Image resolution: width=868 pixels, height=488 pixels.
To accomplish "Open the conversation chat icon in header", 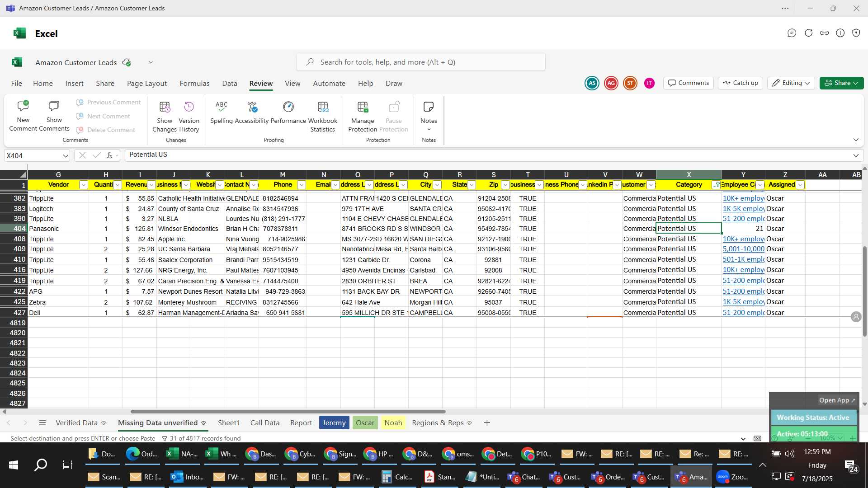I will click(x=792, y=33).
